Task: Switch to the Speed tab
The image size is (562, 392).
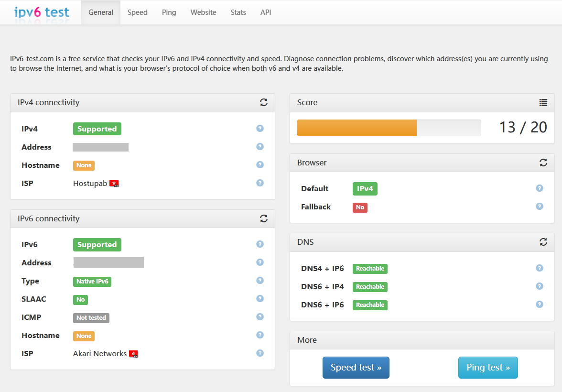Action: pos(137,12)
